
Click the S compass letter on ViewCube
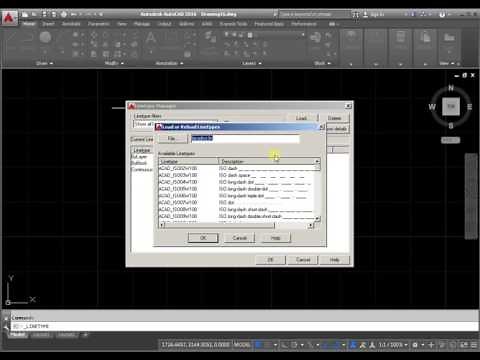coord(451,126)
